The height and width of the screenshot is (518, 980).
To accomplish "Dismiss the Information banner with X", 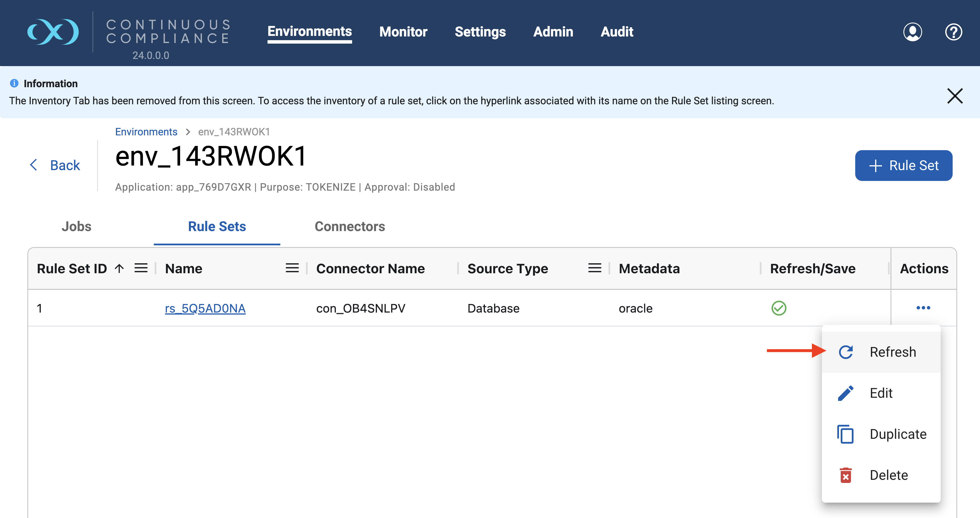I will (955, 96).
